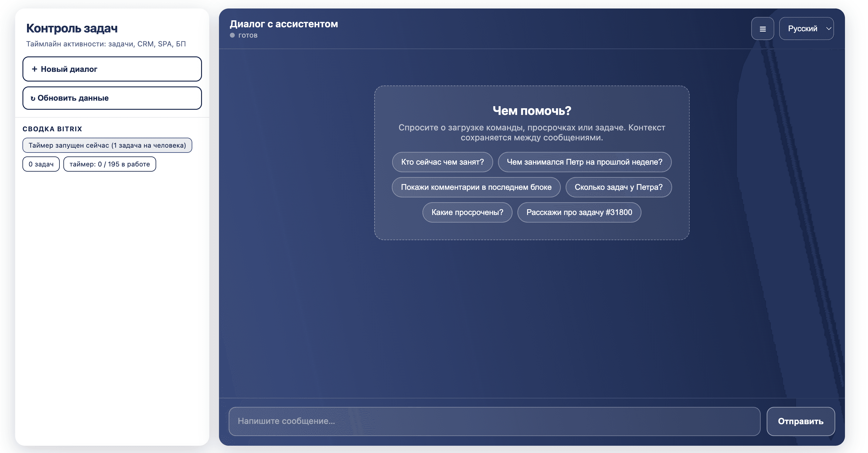Click the Таймлайн активности subtitle text

click(106, 44)
